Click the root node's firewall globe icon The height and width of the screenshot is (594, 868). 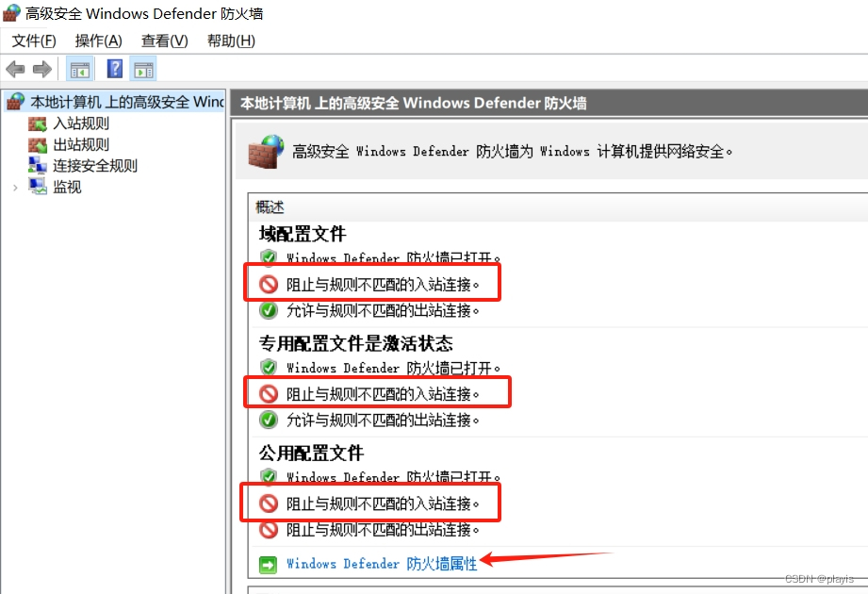(x=15, y=101)
